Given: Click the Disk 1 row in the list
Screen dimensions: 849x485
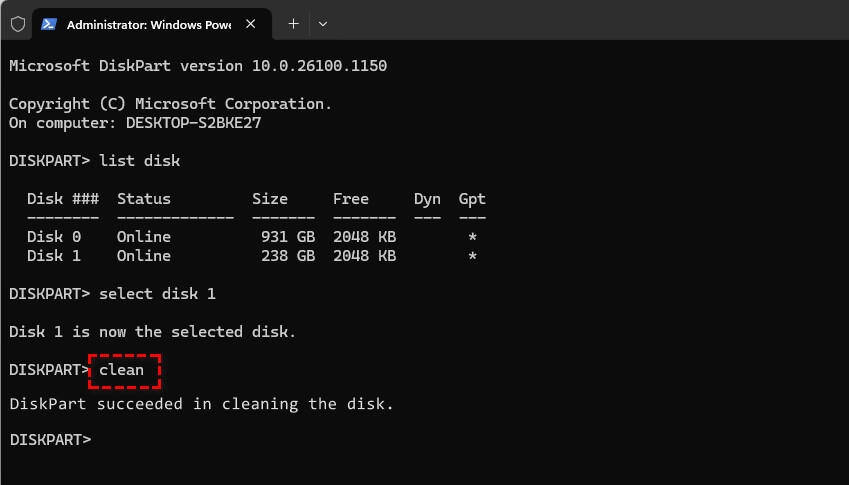Looking at the screenshot, I should click(250, 256).
